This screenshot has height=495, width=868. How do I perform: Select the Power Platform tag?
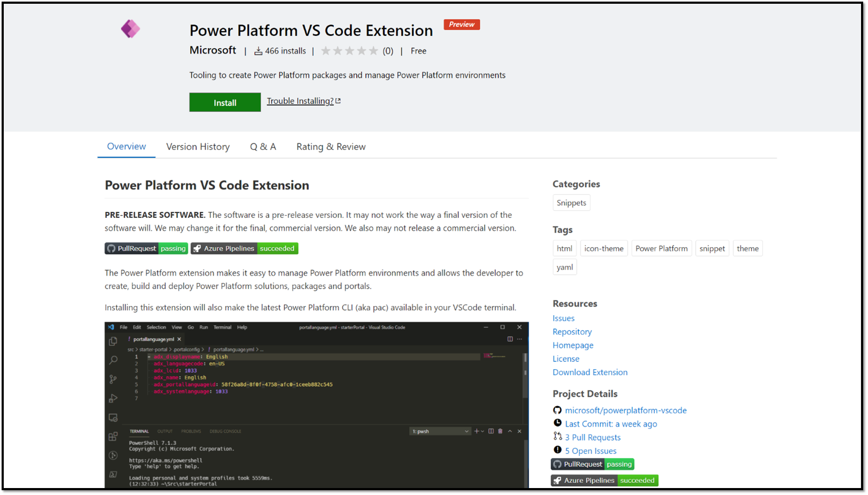coord(661,248)
